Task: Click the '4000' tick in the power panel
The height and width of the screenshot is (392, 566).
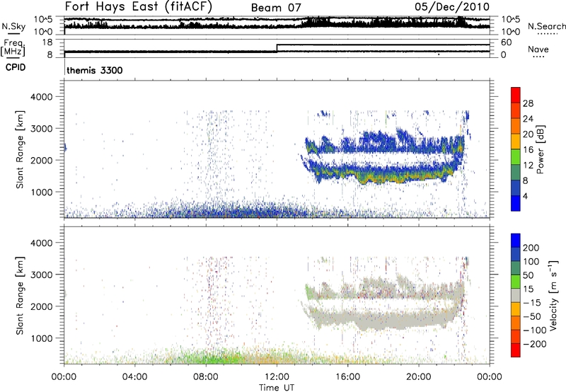Action: pyautogui.click(x=42, y=97)
